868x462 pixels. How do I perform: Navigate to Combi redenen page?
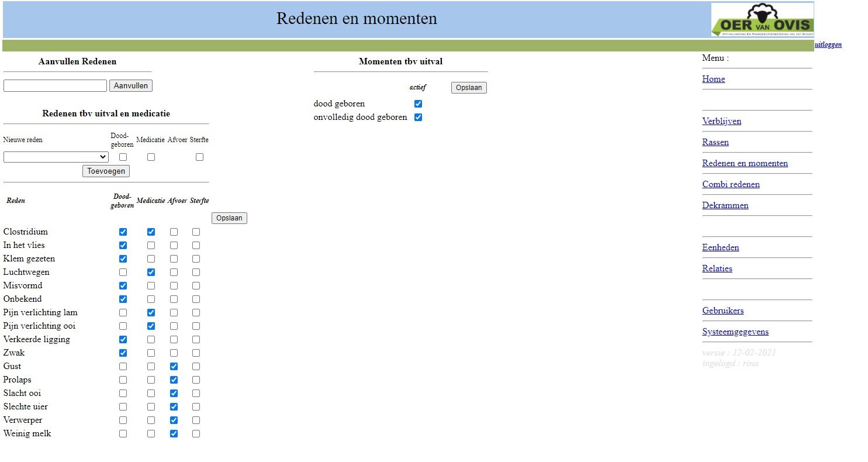coord(731,184)
